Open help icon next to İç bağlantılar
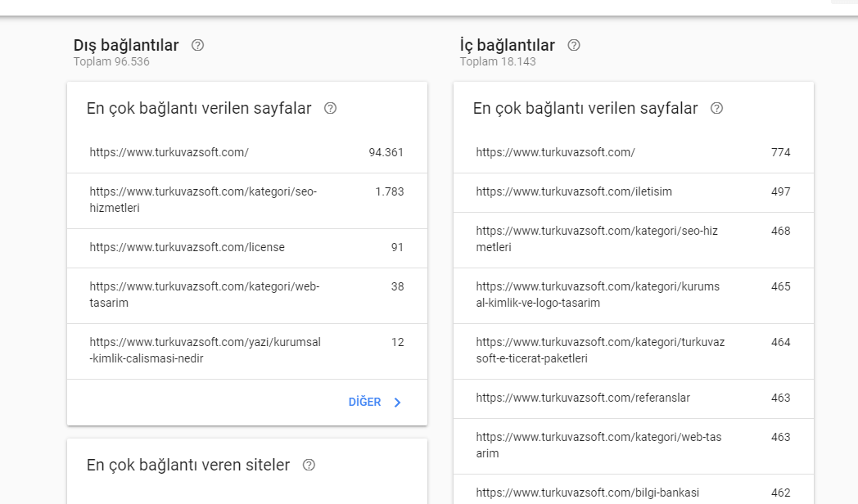The height and width of the screenshot is (504, 858). [x=573, y=45]
